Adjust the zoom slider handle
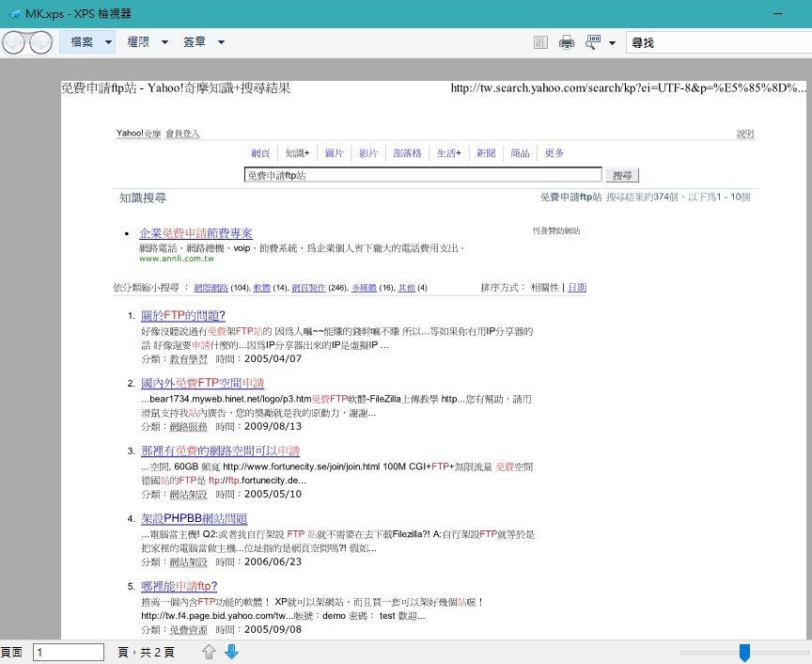 744,653
